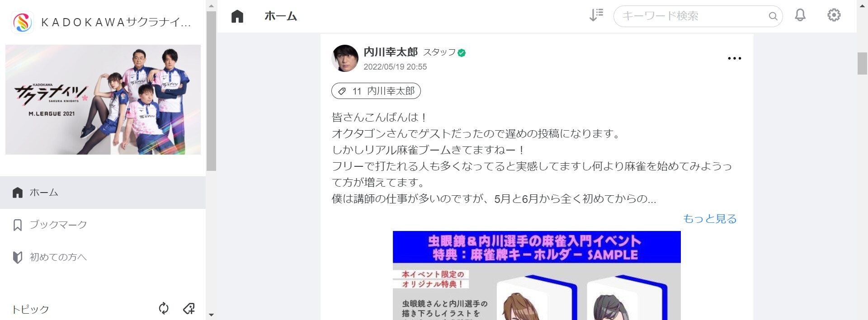This screenshot has width=868, height=320.
Task: Open the notifications bell
Action: click(800, 15)
